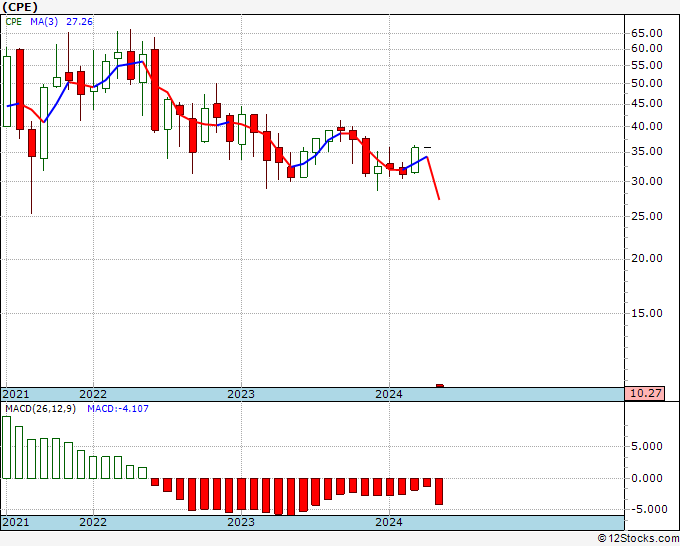
Task: Click the latest red MACD histogram bar
Action: [x=439, y=491]
